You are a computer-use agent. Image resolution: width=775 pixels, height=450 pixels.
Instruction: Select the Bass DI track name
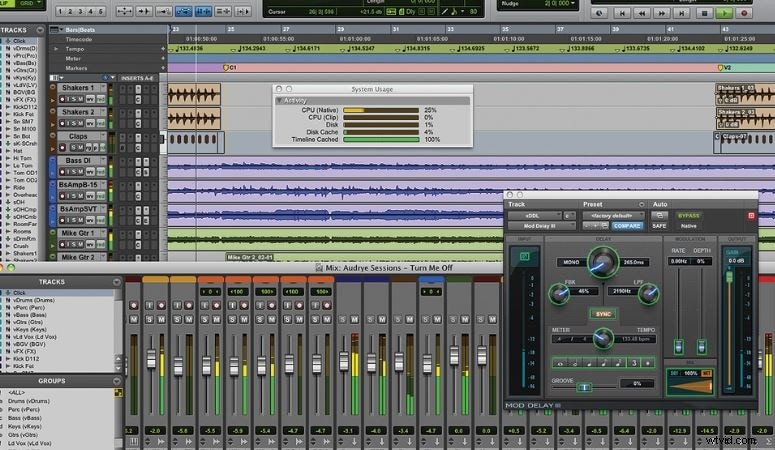coord(79,160)
